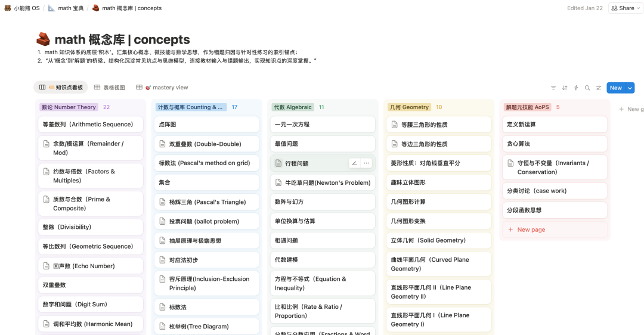Open the 最值问题 card
The width and height of the screenshot is (644, 335).
pos(323,144)
